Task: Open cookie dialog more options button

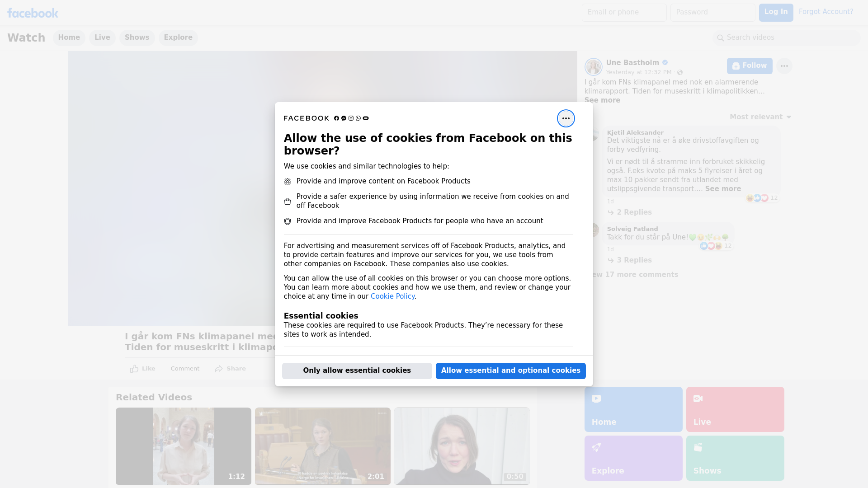Action: pyautogui.click(x=566, y=118)
